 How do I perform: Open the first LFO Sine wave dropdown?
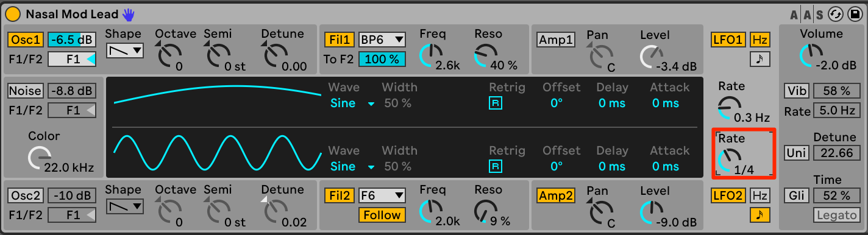(x=352, y=103)
